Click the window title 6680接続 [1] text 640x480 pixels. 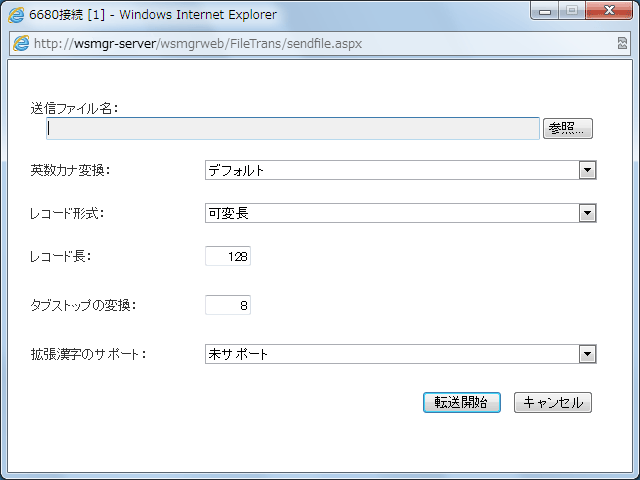tap(67, 15)
